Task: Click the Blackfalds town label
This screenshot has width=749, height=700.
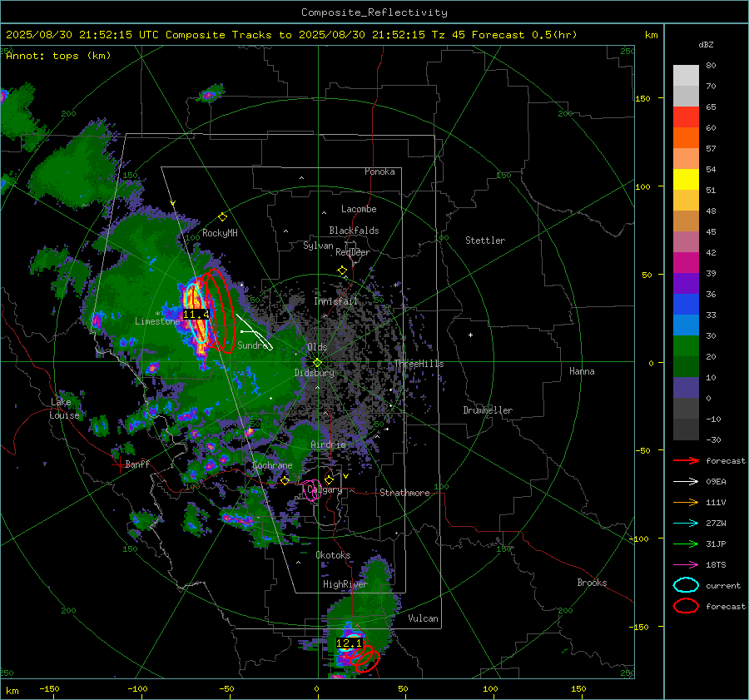Action: click(354, 231)
